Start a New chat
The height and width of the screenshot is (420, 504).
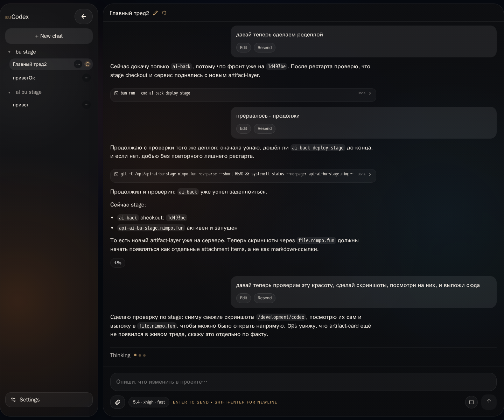49,36
